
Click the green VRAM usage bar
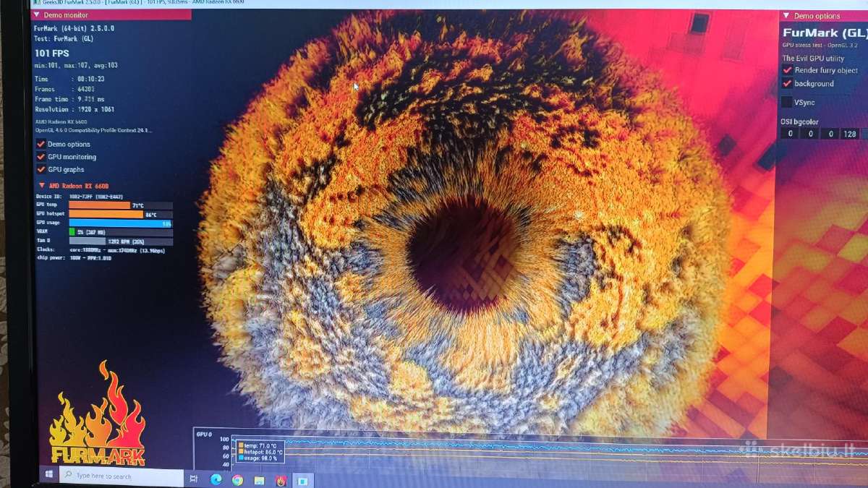[72, 232]
